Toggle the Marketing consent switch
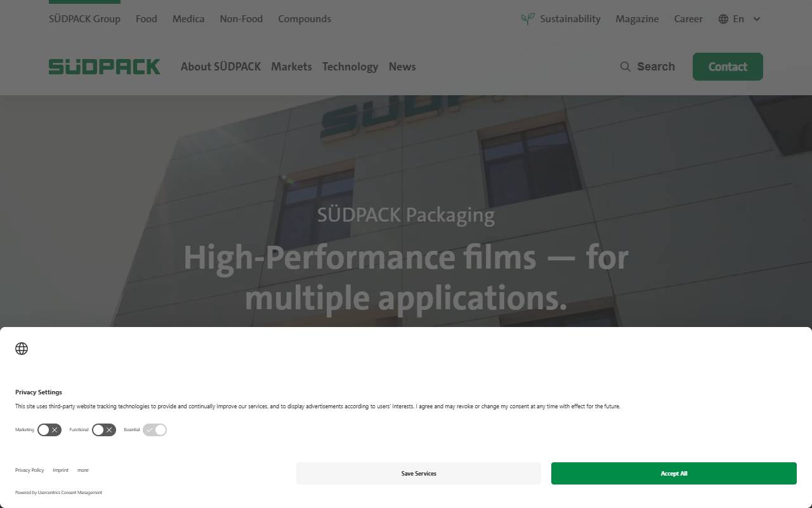 (49, 430)
